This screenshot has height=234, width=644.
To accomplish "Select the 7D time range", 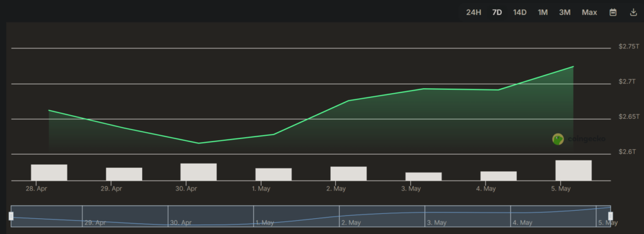I will coord(497,13).
